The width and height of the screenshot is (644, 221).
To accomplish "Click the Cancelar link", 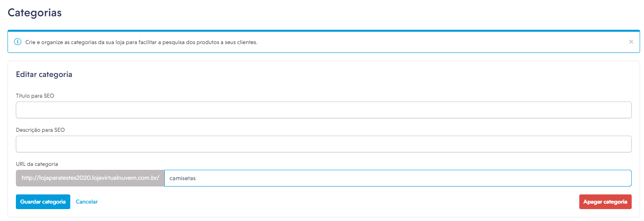I will coord(87,202).
